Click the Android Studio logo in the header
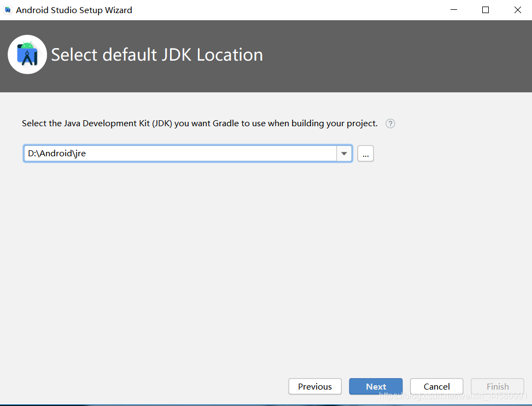The image size is (532, 406). pyautogui.click(x=27, y=55)
